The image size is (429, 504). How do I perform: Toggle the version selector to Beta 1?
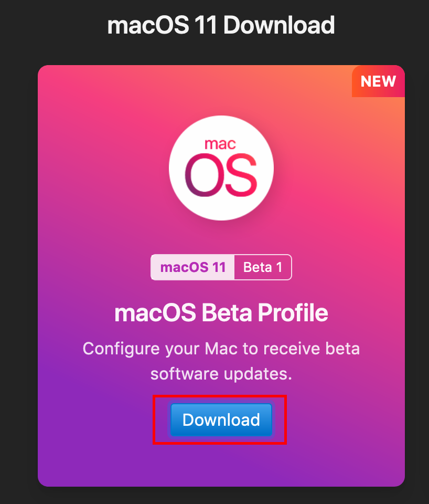click(262, 267)
